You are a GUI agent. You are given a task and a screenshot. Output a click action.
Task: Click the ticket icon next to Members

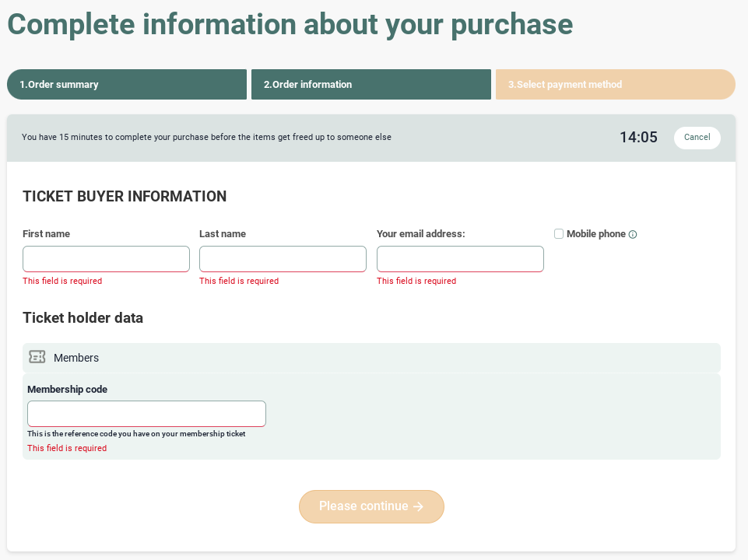(x=37, y=357)
